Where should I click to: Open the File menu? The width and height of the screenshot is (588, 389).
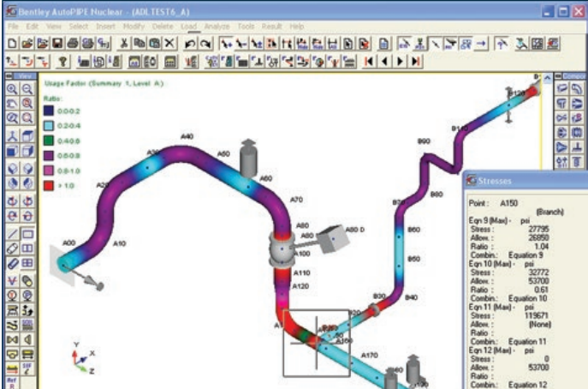[13, 27]
